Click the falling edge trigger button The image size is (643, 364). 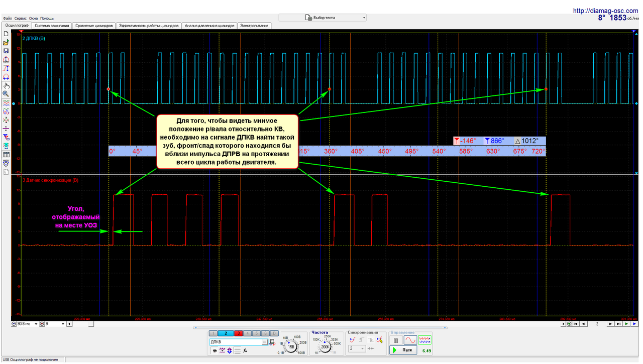click(370, 340)
